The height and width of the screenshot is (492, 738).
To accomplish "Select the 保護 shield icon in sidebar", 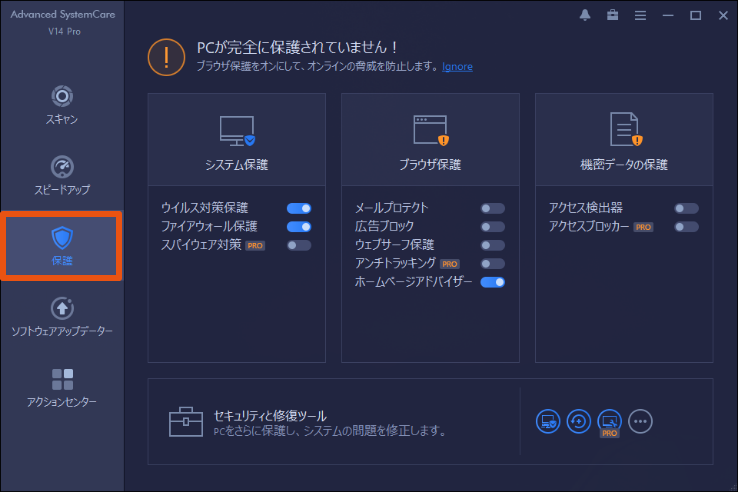I will click(62, 238).
